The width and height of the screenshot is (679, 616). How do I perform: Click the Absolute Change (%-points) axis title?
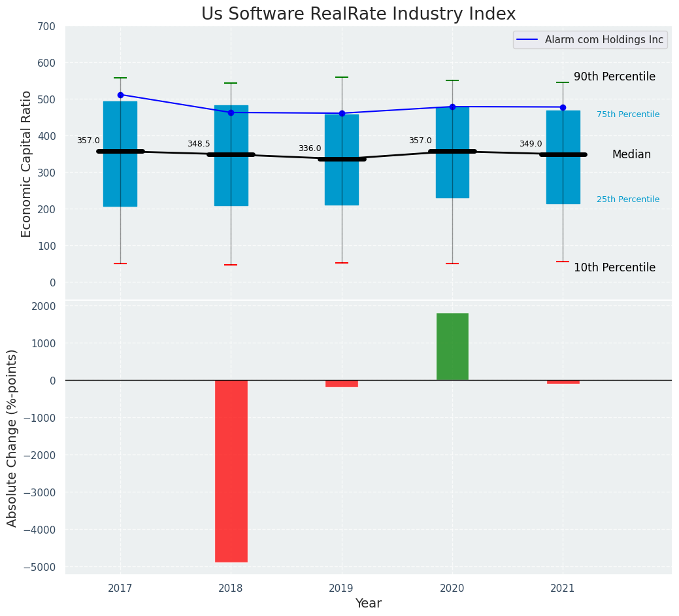tap(12, 437)
